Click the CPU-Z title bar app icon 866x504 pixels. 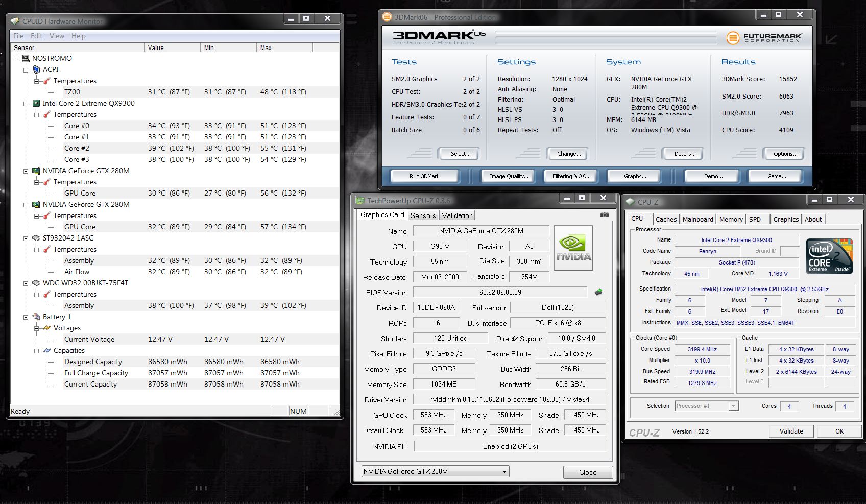pyautogui.click(x=631, y=202)
